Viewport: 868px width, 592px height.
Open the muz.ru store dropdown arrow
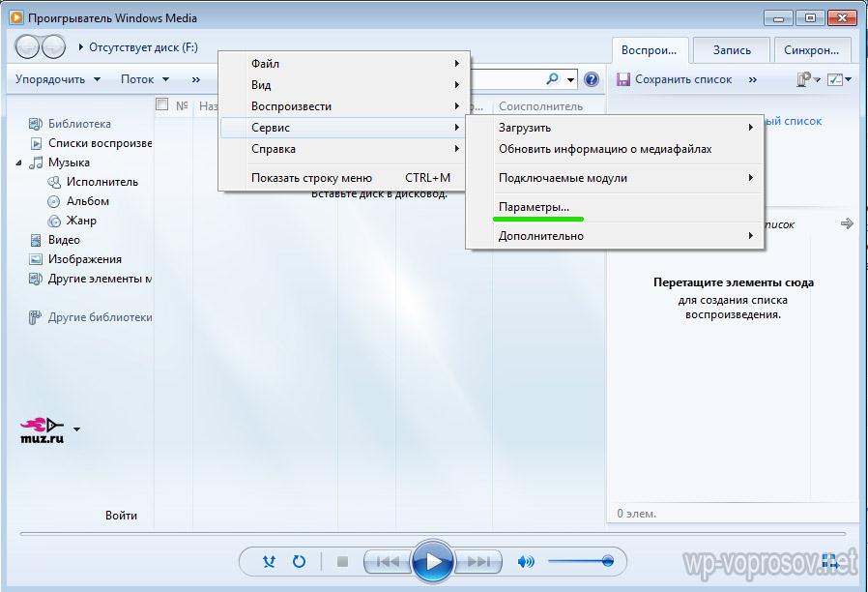[x=76, y=429]
